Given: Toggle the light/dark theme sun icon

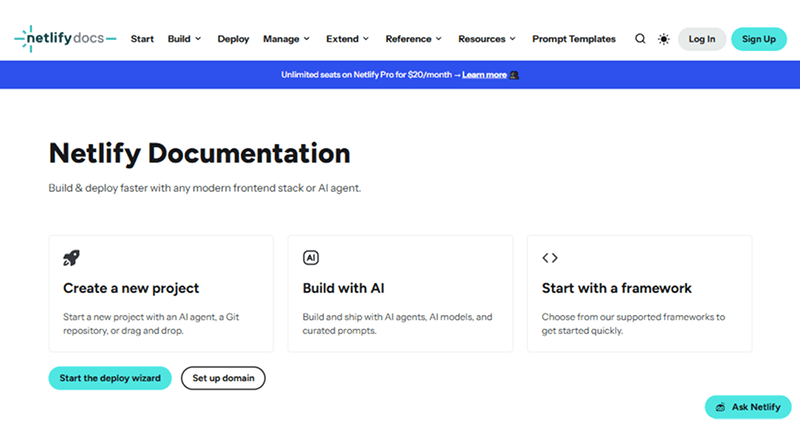Looking at the screenshot, I should [663, 39].
